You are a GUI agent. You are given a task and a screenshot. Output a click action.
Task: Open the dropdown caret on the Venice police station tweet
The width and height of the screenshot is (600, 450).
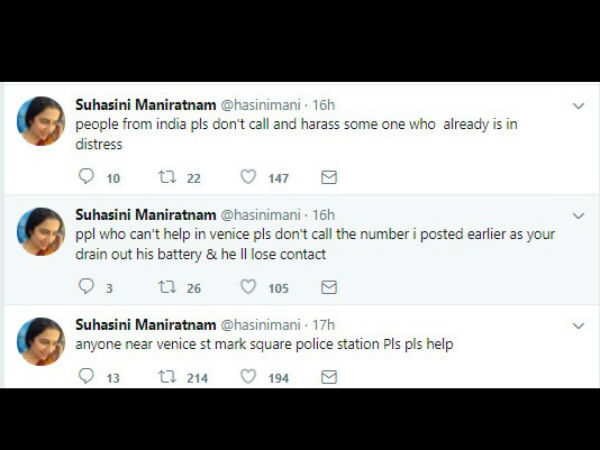point(578,326)
